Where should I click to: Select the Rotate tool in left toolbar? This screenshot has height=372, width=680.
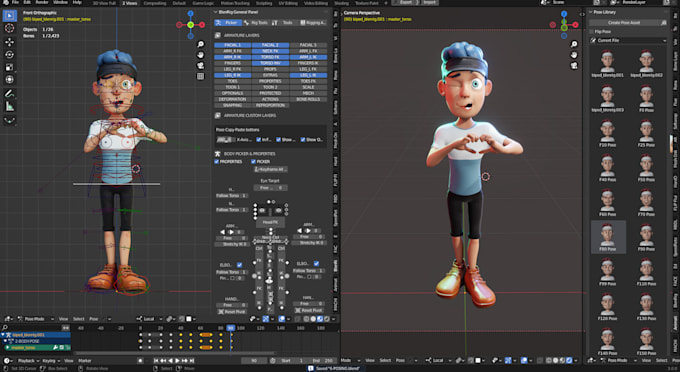pos(9,55)
